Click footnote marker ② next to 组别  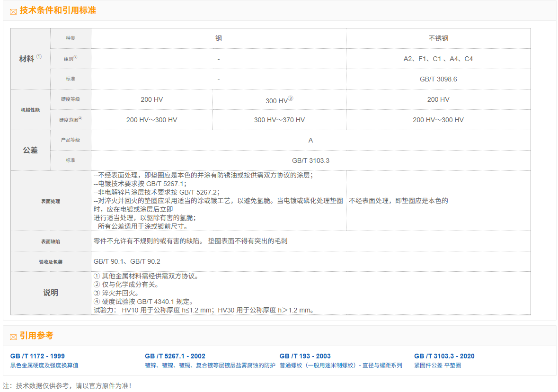pos(75,57)
